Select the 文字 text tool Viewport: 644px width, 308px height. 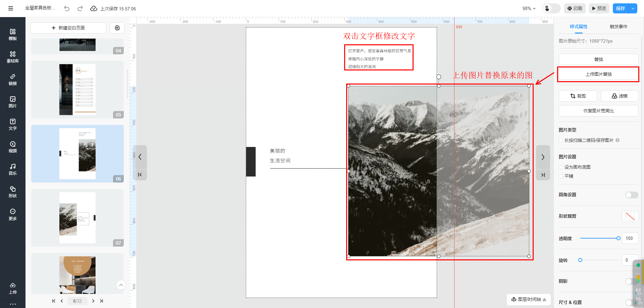(x=12, y=124)
